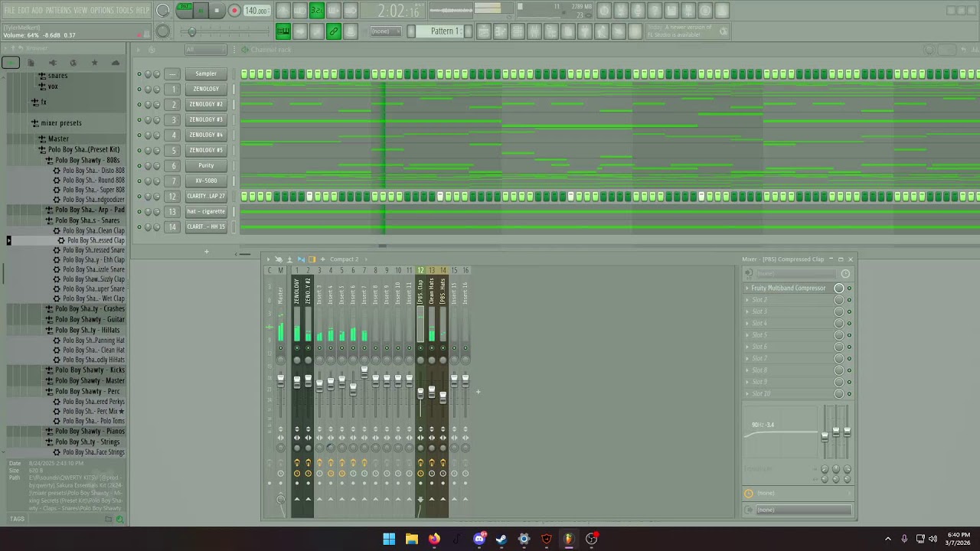
Task: Toggle the green keyboard icon in the toolbar
Action: click(283, 31)
